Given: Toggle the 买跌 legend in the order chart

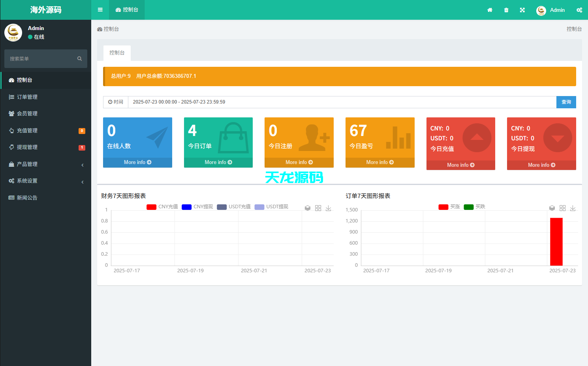Looking at the screenshot, I should [480, 206].
